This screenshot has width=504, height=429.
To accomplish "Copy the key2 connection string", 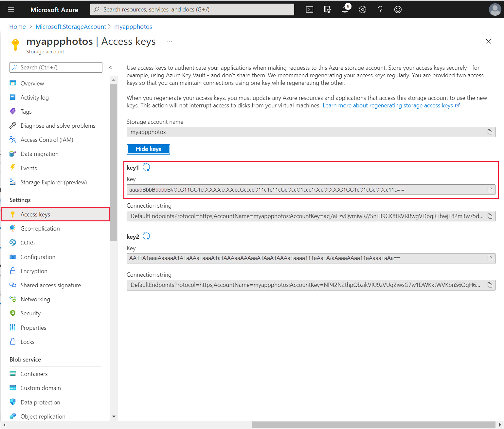I will [490, 285].
